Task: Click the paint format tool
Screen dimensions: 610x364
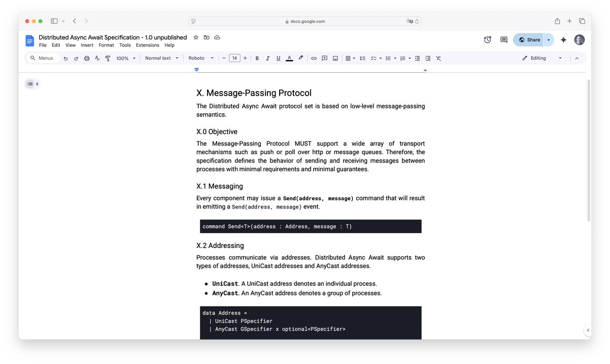Action: coord(108,58)
